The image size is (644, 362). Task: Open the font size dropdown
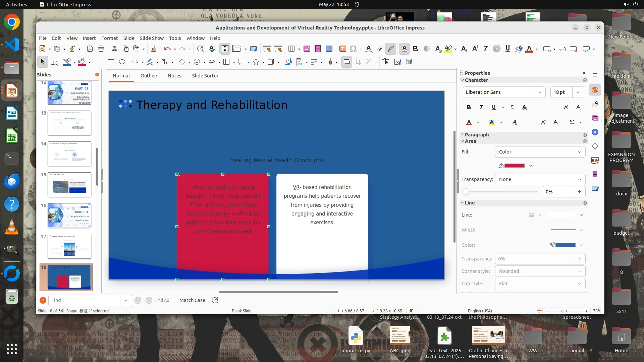578,92
